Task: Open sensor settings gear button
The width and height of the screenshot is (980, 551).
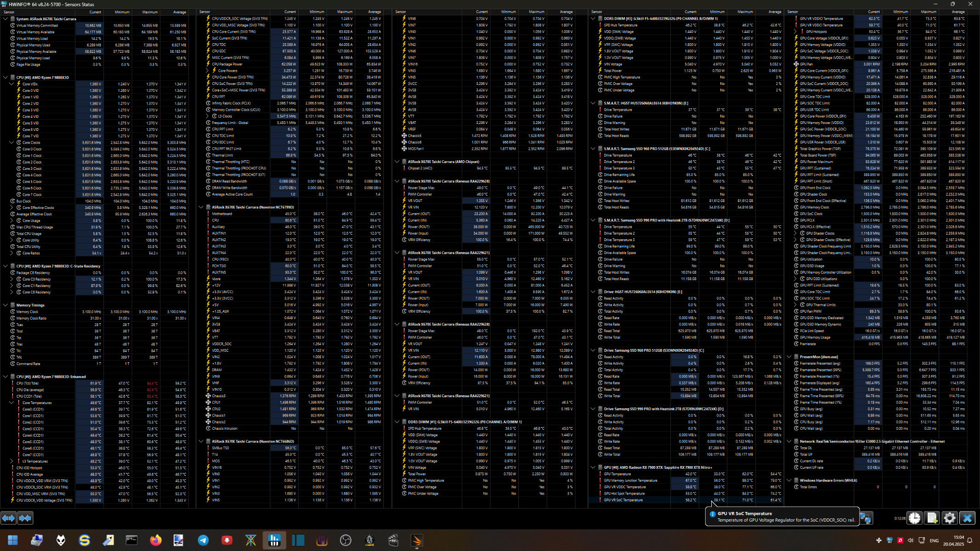Action: [949, 518]
